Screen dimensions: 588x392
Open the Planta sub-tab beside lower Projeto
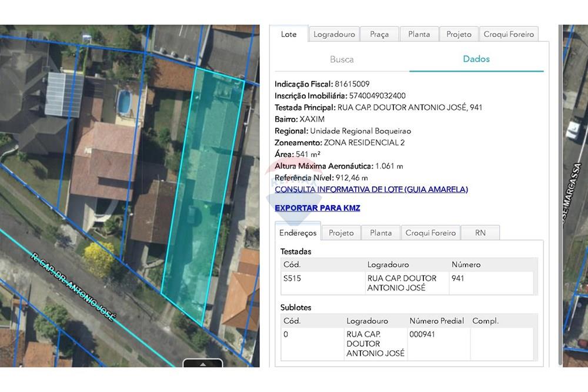click(x=380, y=233)
